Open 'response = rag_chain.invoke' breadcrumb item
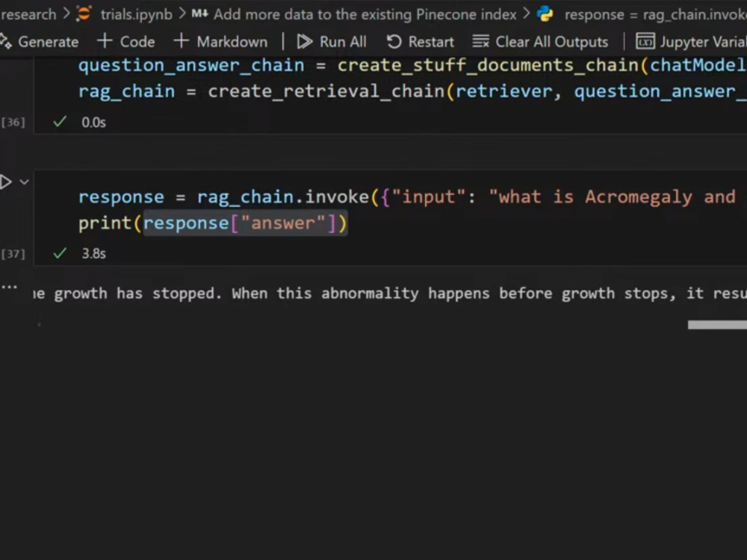 point(656,14)
